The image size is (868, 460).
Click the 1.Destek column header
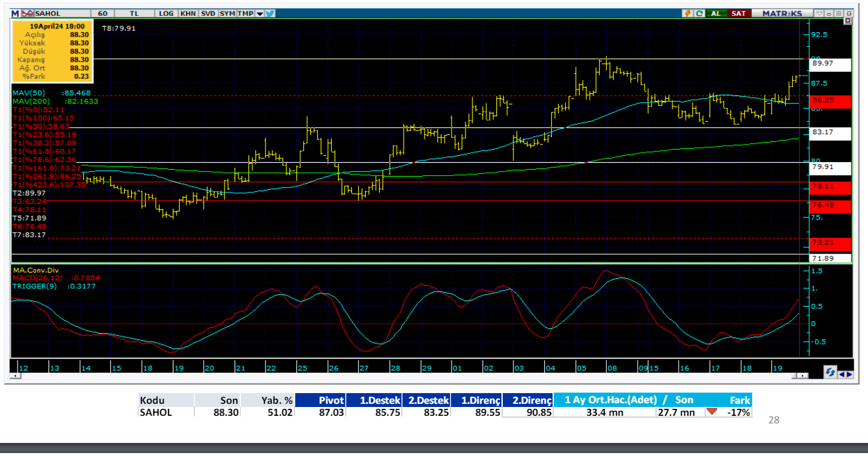click(x=374, y=400)
